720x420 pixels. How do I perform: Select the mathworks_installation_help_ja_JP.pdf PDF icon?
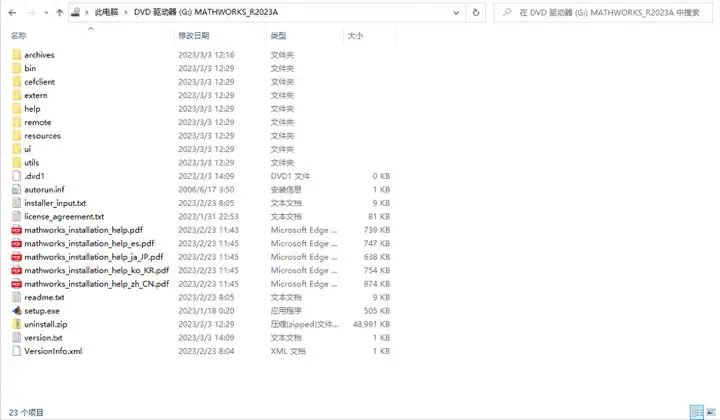pyautogui.click(x=17, y=257)
